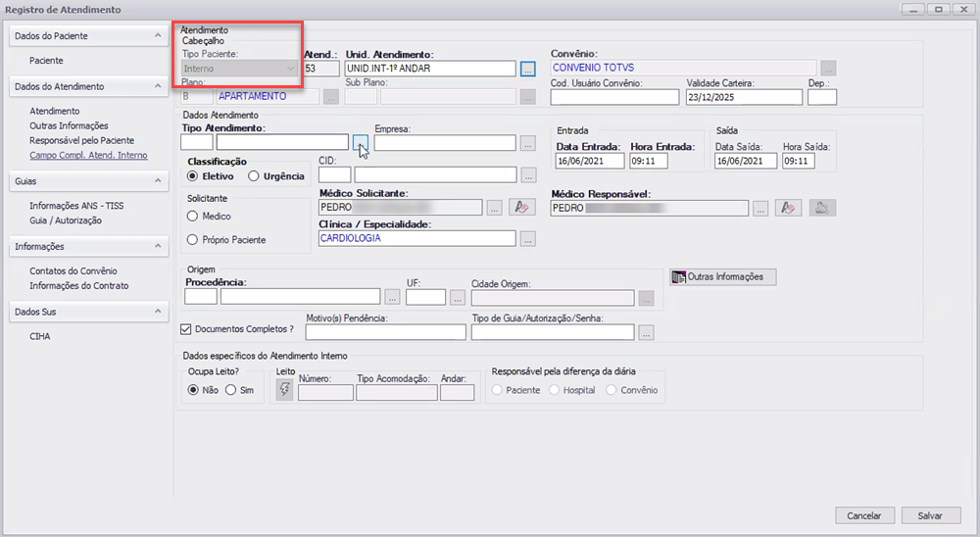Image resolution: width=980 pixels, height=537 pixels.
Task: Collapse Informações section
Action: tap(158, 246)
